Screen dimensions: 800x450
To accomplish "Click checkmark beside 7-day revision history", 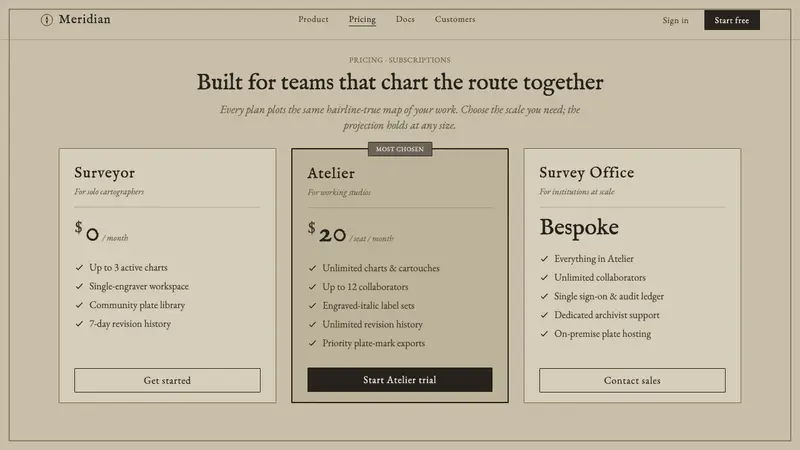I will (x=79, y=324).
